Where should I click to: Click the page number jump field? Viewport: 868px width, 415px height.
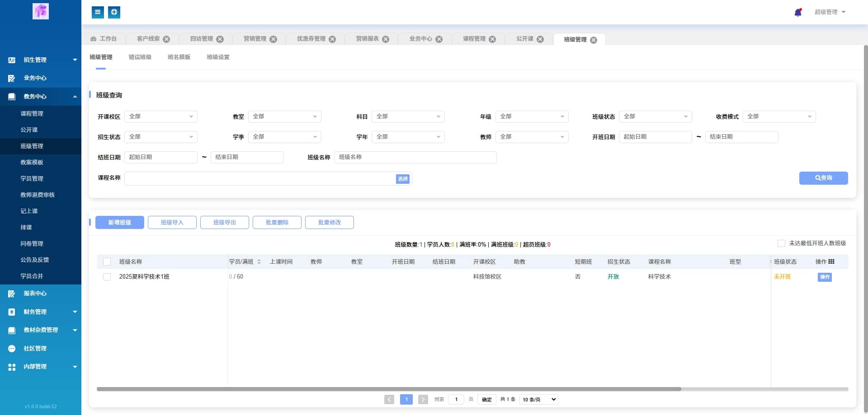456,399
